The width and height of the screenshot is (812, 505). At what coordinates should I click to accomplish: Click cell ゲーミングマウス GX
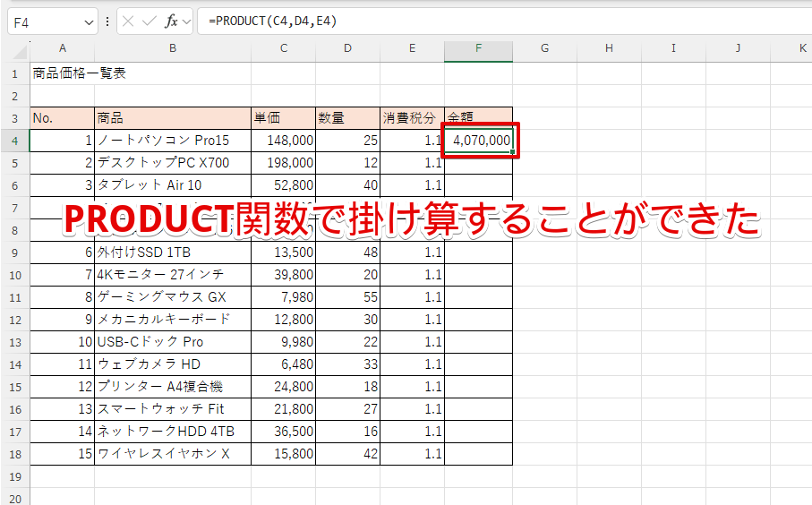(173, 296)
